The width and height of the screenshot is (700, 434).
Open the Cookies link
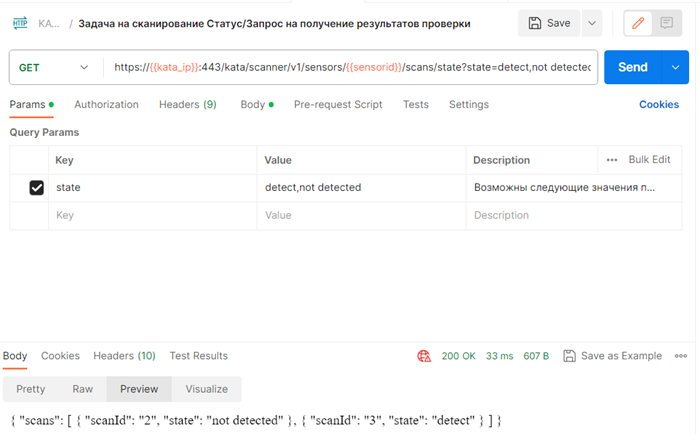pos(658,104)
